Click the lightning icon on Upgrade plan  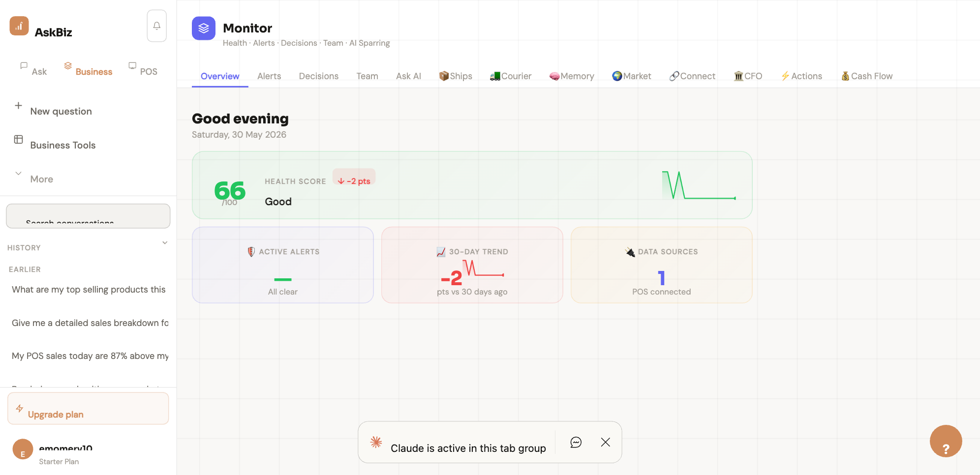[x=20, y=408]
